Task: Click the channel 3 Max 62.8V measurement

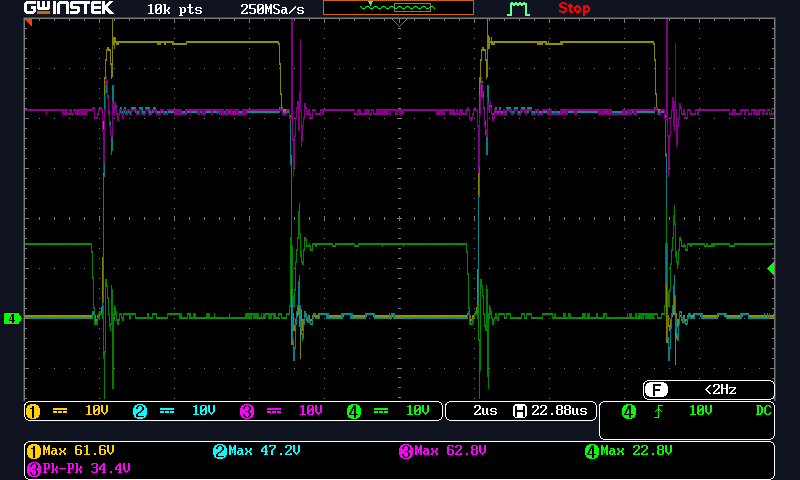Action: pyautogui.click(x=442, y=451)
